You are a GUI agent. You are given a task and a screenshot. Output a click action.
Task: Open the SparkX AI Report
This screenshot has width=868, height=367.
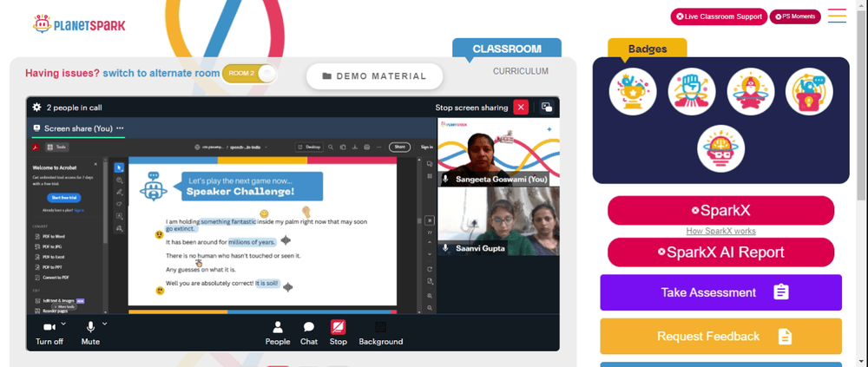(720, 252)
